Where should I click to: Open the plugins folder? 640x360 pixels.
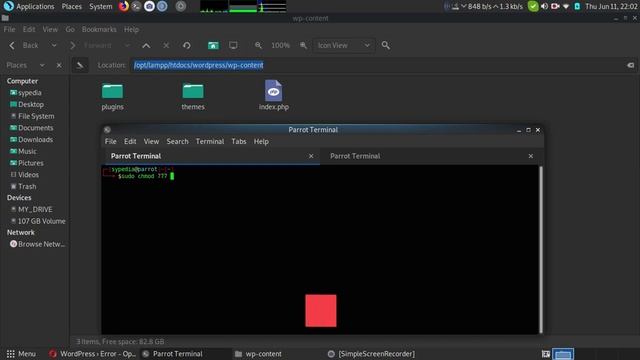[112, 96]
